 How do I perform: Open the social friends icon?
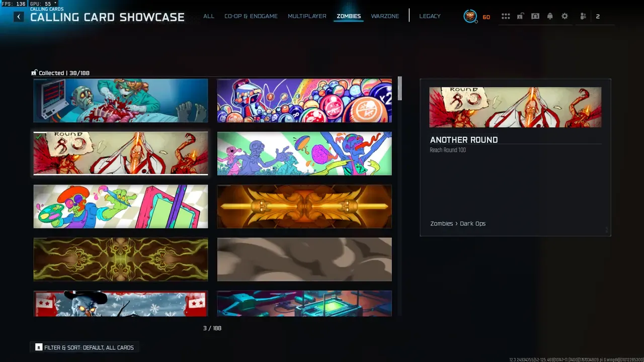click(583, 17)
